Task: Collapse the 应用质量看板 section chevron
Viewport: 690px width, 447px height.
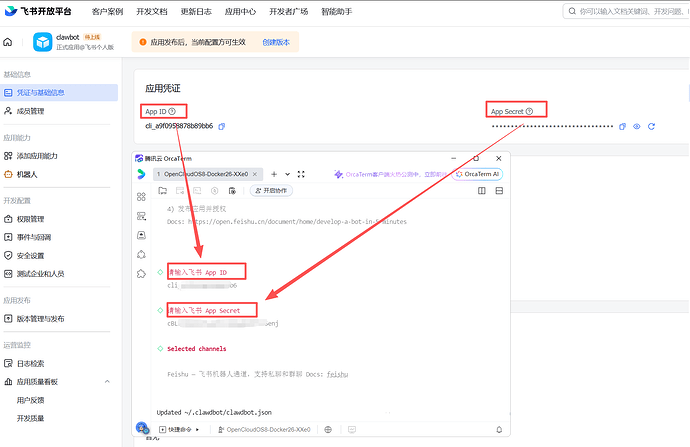Action: 107,381
